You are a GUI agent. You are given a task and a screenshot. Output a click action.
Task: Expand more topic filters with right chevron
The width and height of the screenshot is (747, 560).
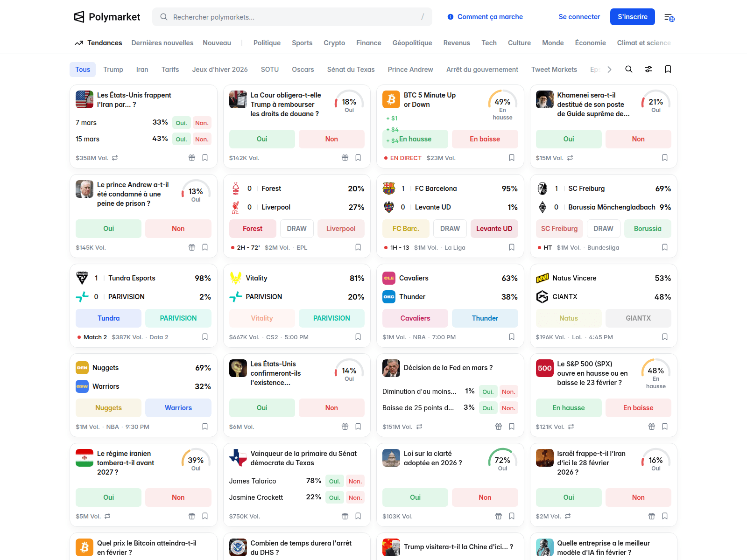(x=609, y=70)
